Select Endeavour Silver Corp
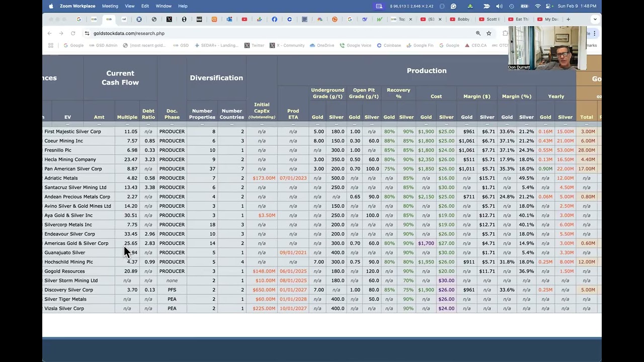644x362 pixels. (x=69, y=234)
